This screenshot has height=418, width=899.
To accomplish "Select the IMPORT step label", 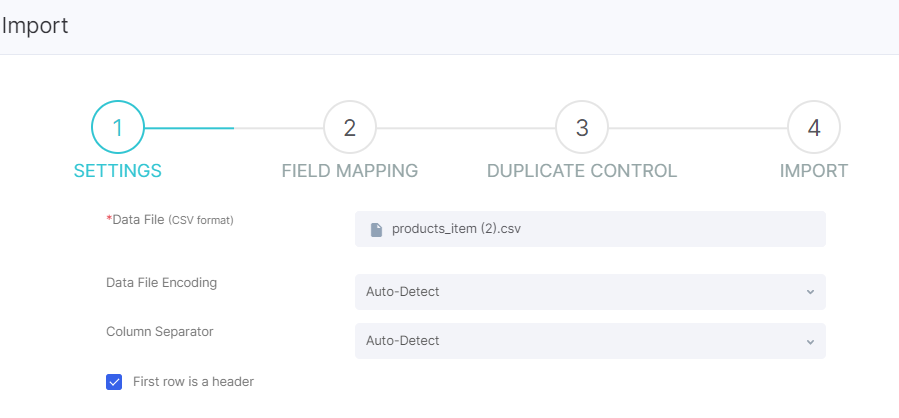I will click(814, 171).
